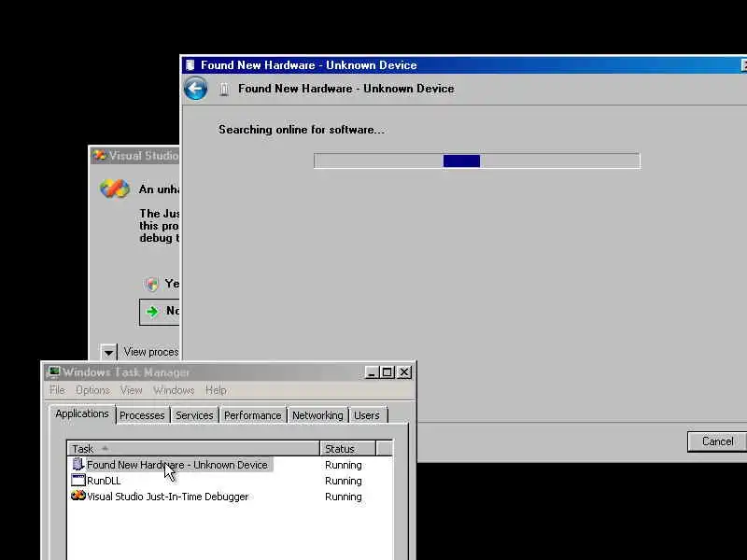
Task: Click 'Searching online for software...' text
Action: (301, 130)
